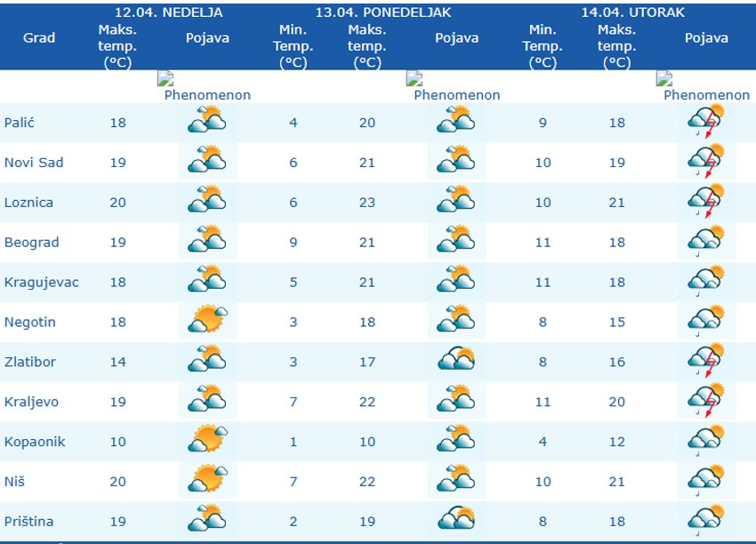Click Niš's Sunday sunny weather icon

[207, 482]
